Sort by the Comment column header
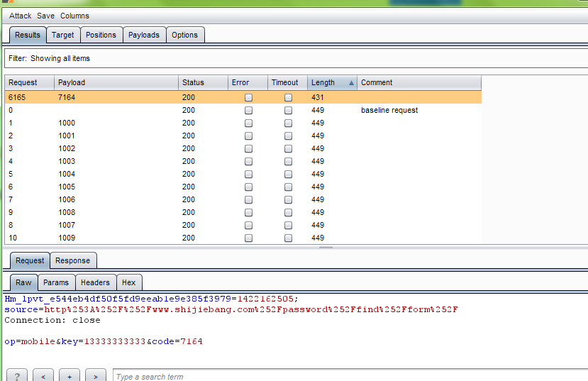588x381 pixels. pyautogui.click(x=419, y=82)
